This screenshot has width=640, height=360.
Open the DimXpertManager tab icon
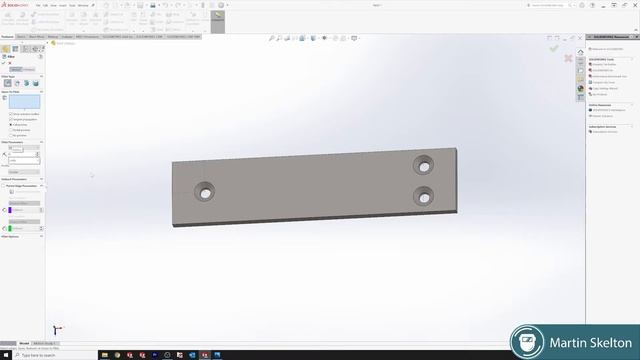pyautogui.click(x=35, y=49)
